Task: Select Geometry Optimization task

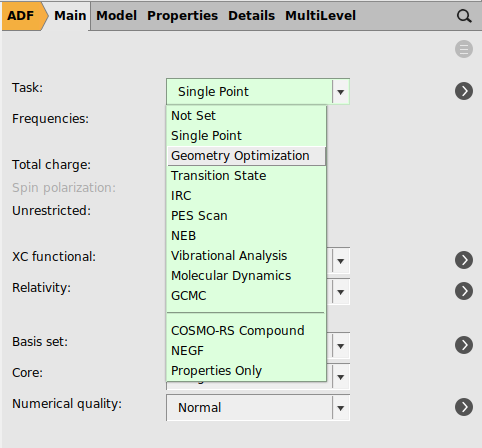Action: (246, 156)
